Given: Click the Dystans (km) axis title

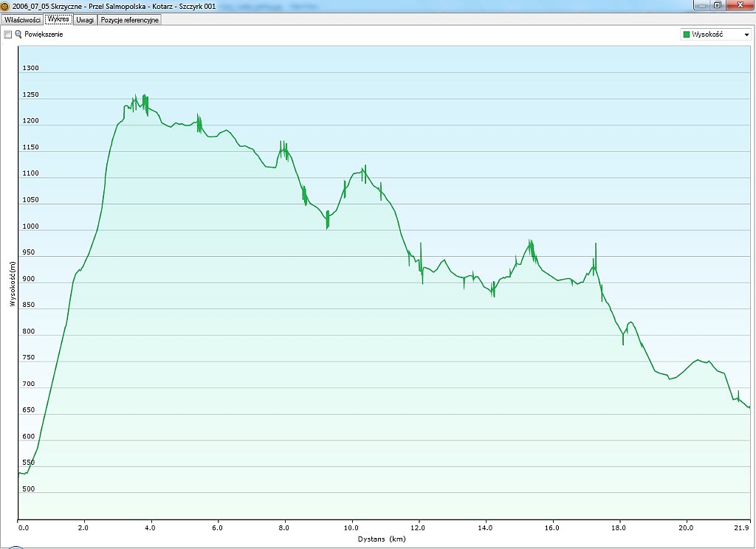Looking at the screenshot, I should pyautogui.click(x=382, y=539).
